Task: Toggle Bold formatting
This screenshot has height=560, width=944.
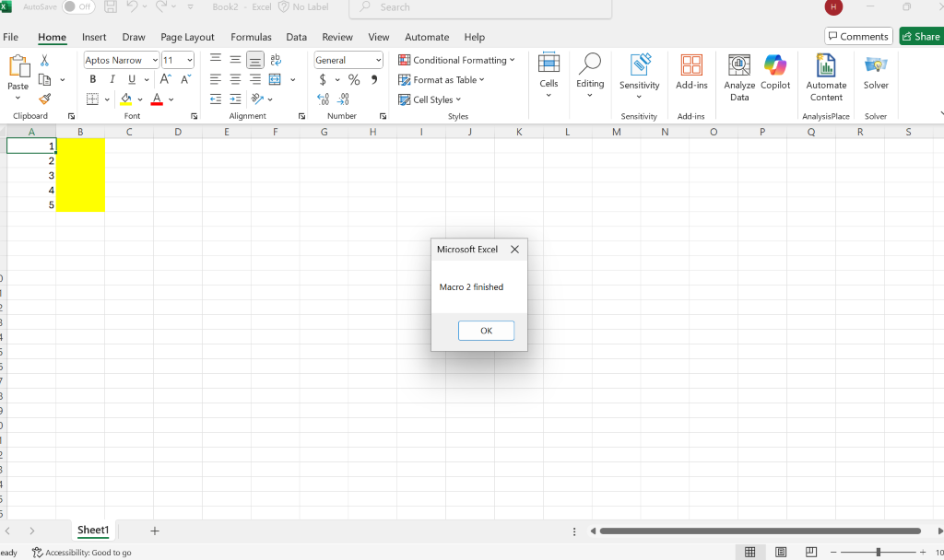Action: (93, 79)
